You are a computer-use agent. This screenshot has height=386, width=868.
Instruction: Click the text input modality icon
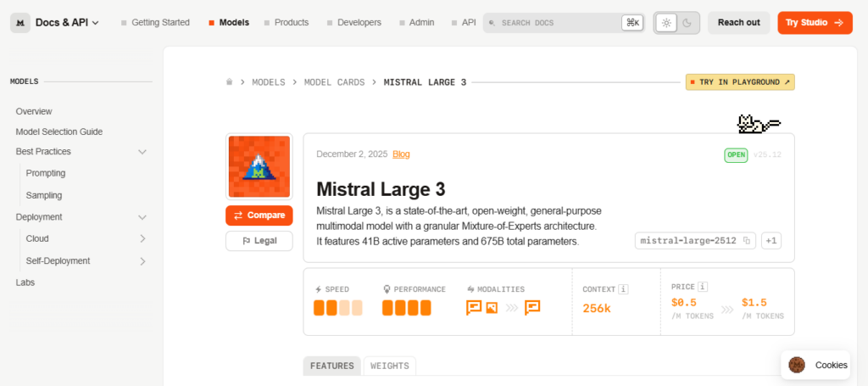click(x=474, y=308)
